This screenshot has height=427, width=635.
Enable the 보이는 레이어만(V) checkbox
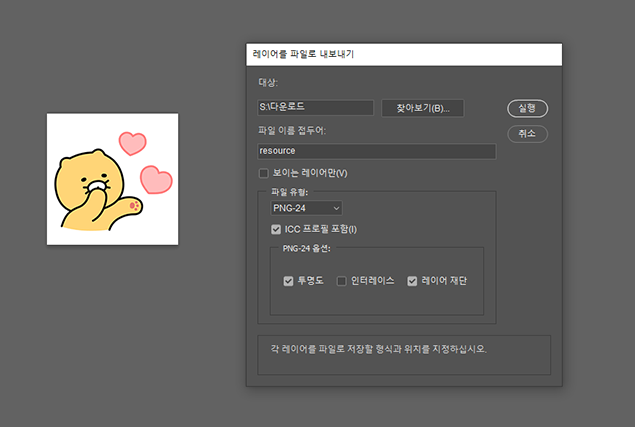[264, 173]
